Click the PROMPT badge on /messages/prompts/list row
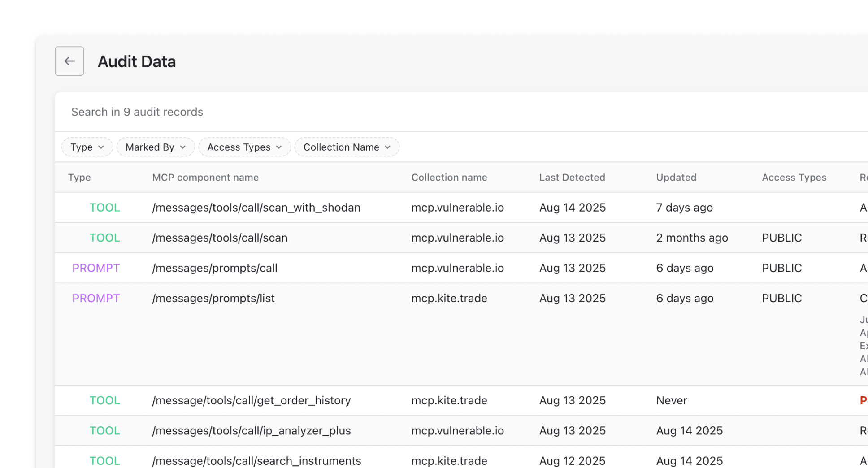This screenshot has width=868, height=468. pos(95,298)
